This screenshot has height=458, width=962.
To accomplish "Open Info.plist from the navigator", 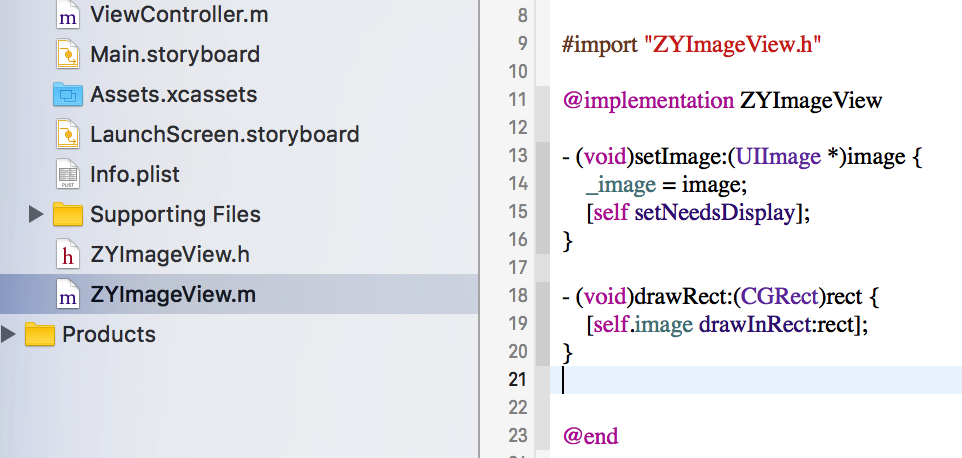I will point(134,174).
